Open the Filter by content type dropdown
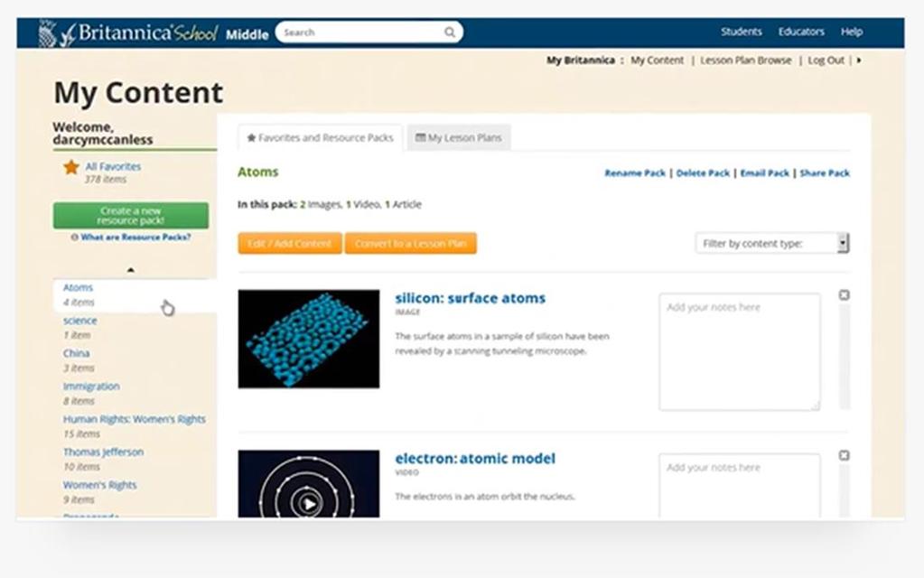Screen dimensions: 924x578 tap(772, 243)
